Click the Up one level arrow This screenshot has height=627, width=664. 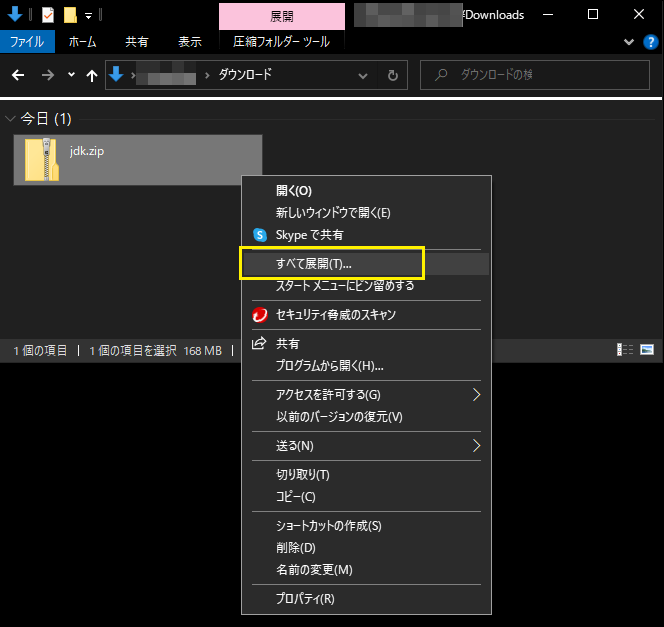pos(92,75)
